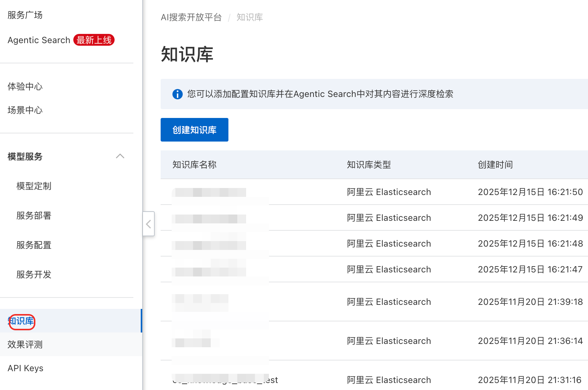Click the timestamp 2025年11月20日 21:31:16
Viewport: 588px width, 390px height.
(x=530, y=380)
